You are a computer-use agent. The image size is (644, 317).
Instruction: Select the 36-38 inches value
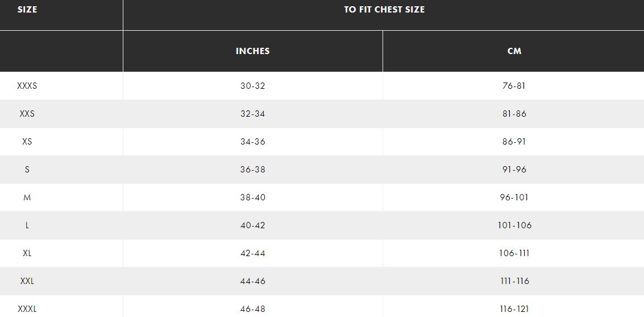(x=252, y=170)
